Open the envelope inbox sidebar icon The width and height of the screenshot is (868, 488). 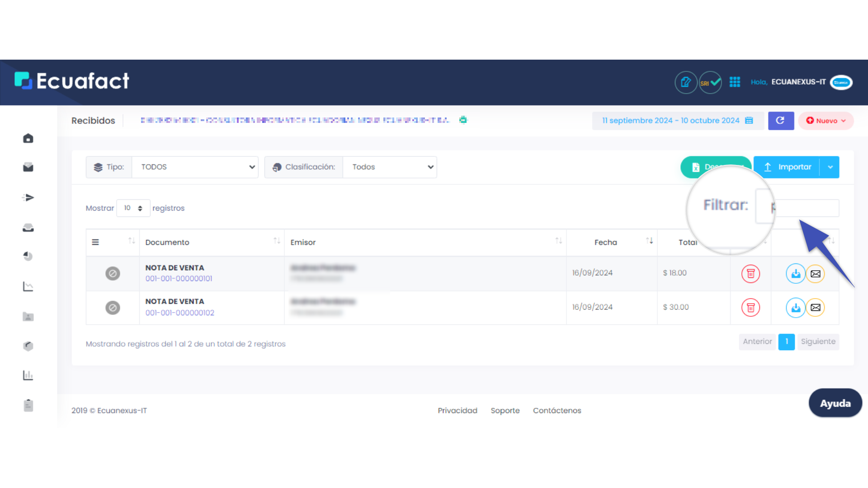[28, 168]
